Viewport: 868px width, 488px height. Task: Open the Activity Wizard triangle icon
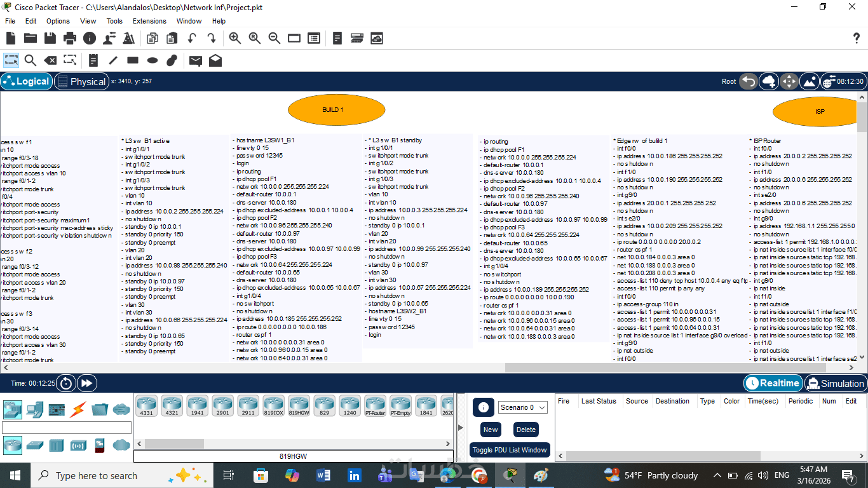(128, 38)
